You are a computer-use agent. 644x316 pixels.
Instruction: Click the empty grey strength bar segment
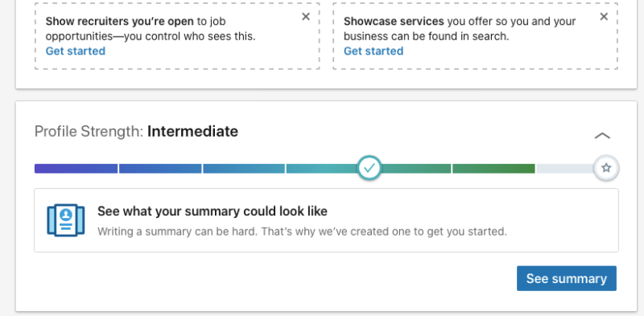pyautogui.click(x=565, y=168)
